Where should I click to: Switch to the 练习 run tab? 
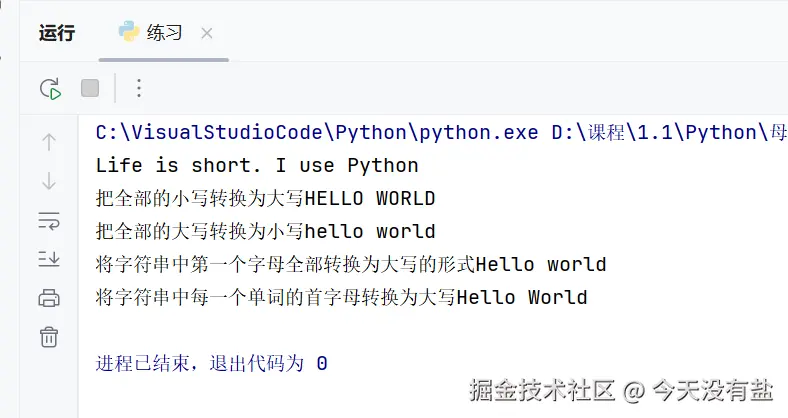click(x=164, y=33)
